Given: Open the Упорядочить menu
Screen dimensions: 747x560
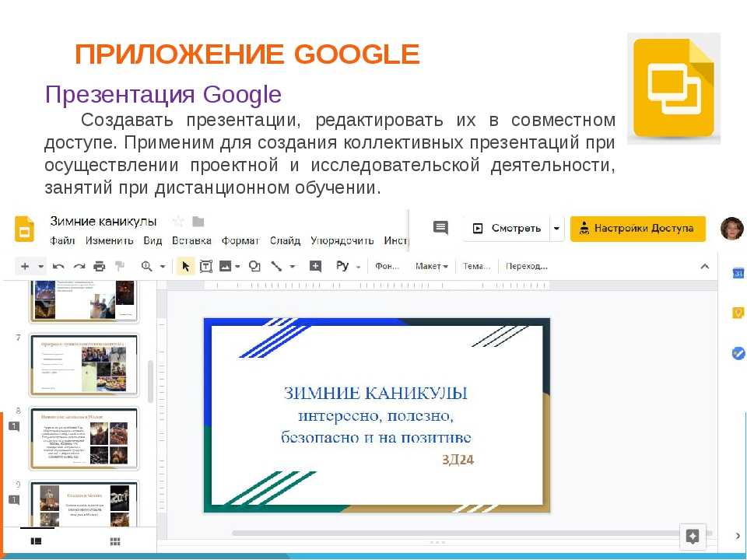Looking at the screenshot, I should coord(342,241).
